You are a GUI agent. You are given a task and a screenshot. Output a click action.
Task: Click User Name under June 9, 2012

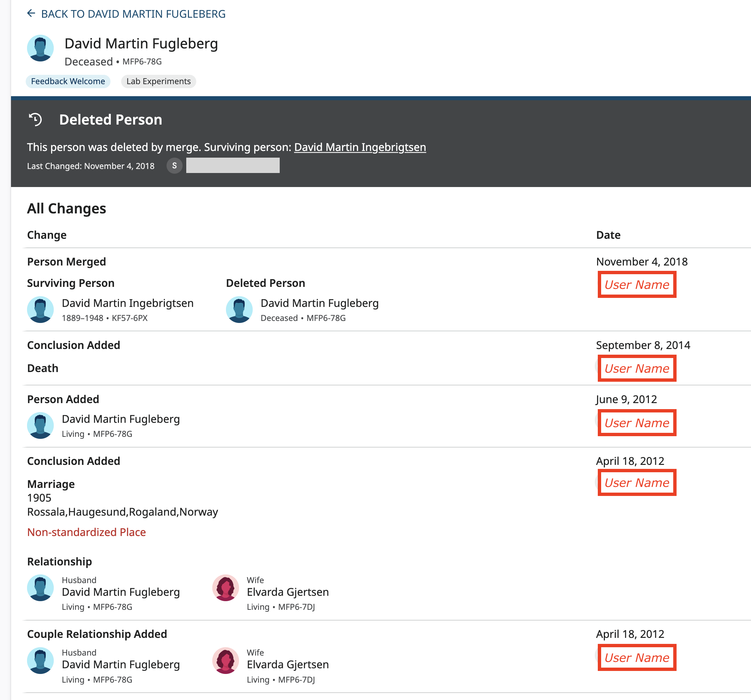pos(637,422)
